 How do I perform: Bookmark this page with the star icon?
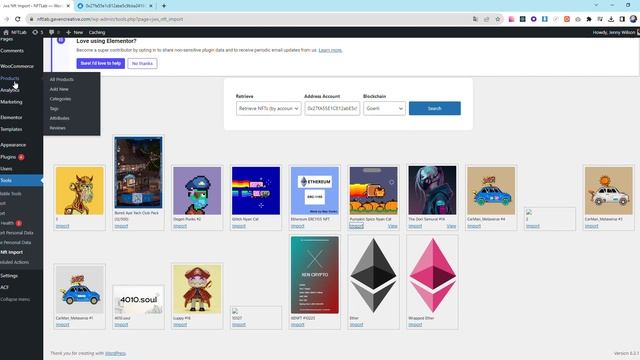coord(498,19)
